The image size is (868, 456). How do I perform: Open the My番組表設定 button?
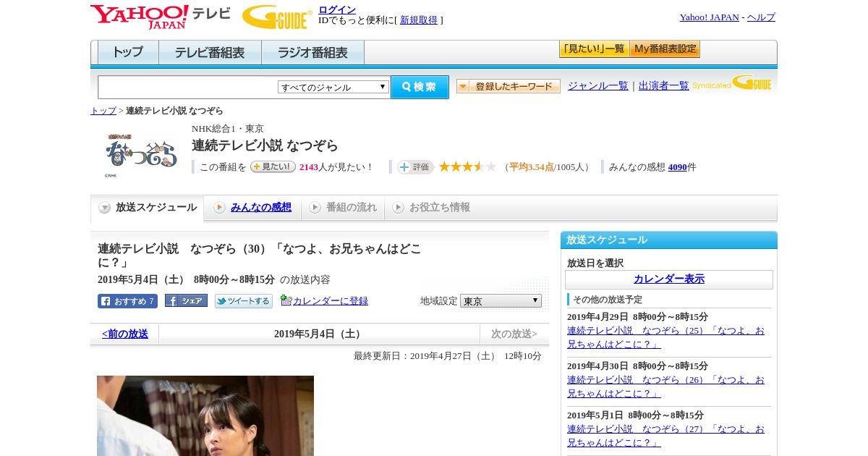(x=665, y=49)
